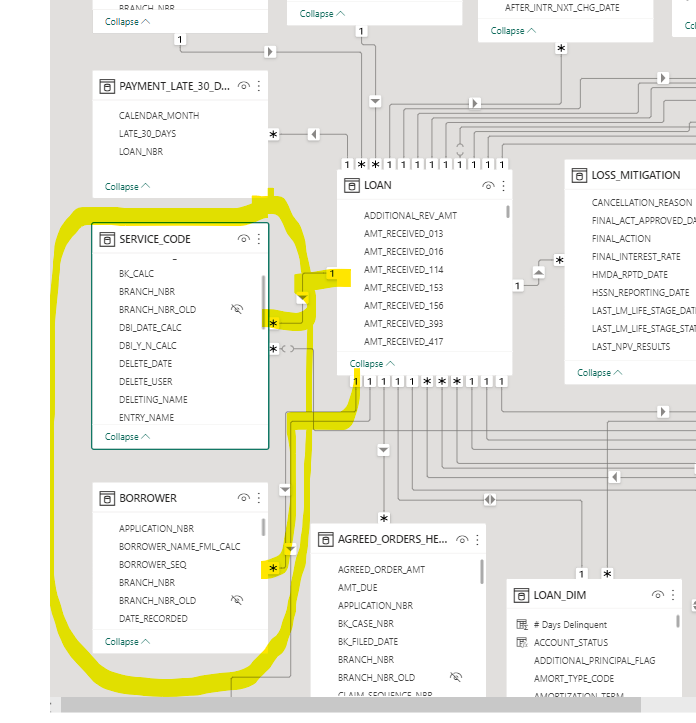Click the SERVICE_CODE table title

pyautogui.click(x=155, y=239)
